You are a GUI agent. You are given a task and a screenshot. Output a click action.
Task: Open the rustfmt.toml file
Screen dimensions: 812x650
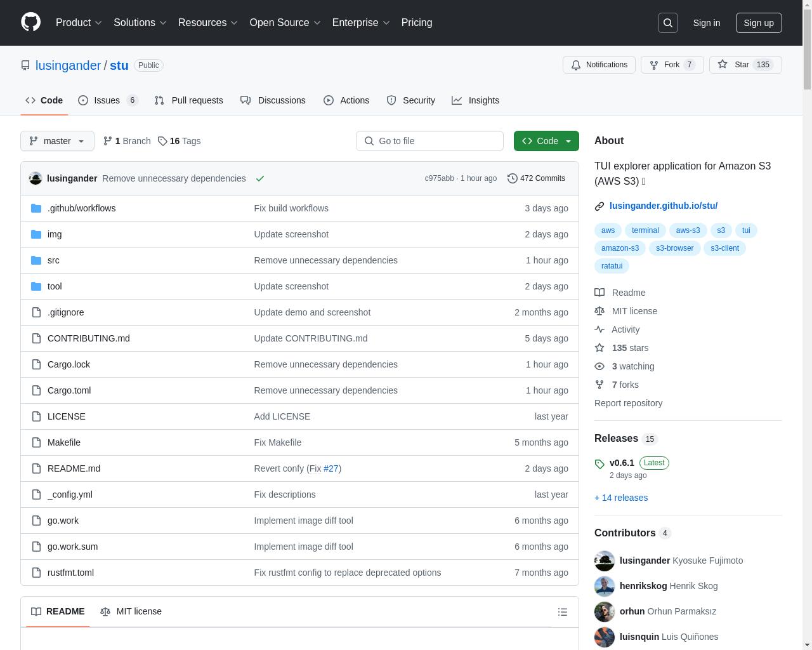coord(70,573)
